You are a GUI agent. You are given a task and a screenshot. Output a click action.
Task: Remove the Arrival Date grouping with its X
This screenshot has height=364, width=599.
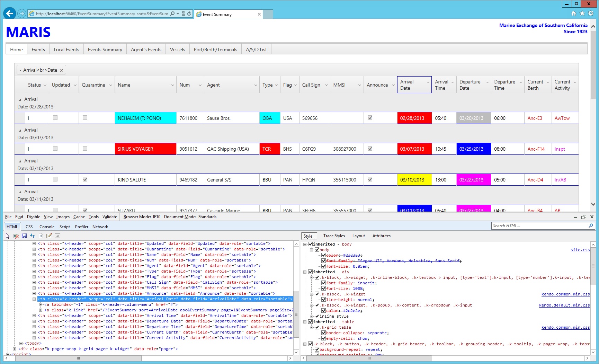click(x=62, y=70)
